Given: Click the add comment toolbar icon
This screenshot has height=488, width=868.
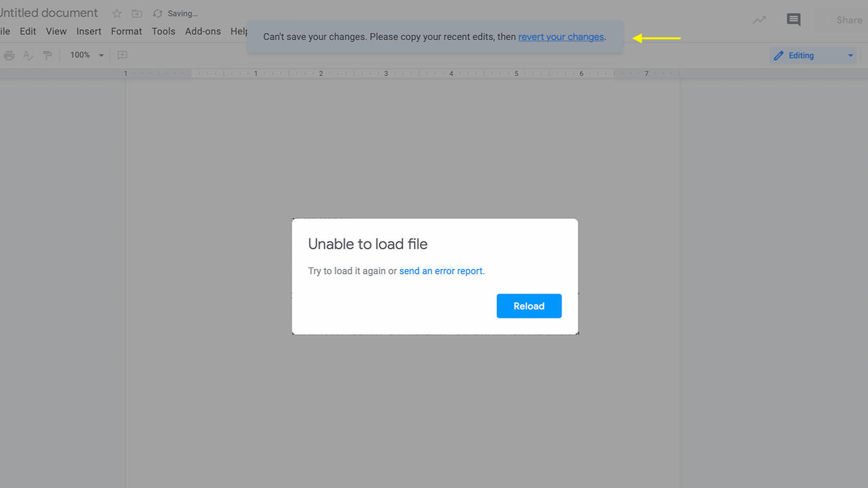Looking at the screenshot, I should [x=122, y=55].
